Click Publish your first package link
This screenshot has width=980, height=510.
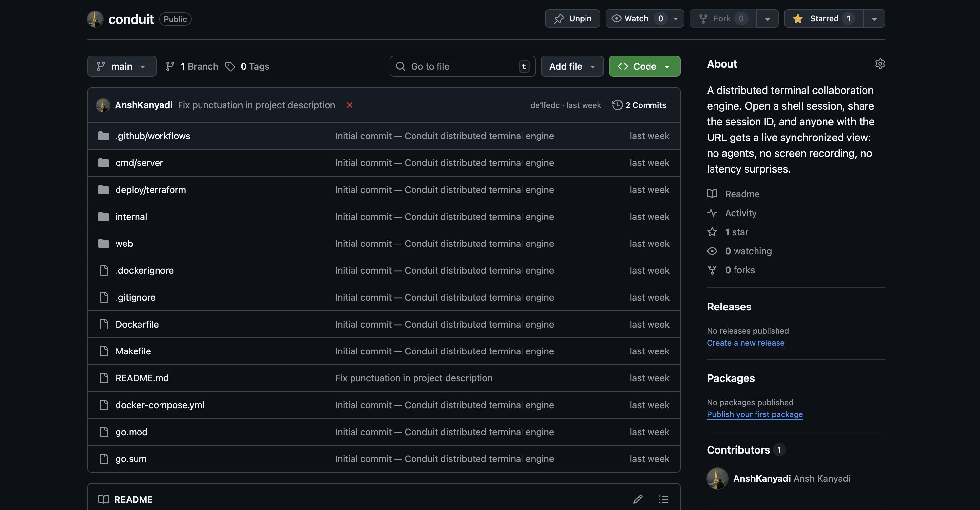click(755, 414)
